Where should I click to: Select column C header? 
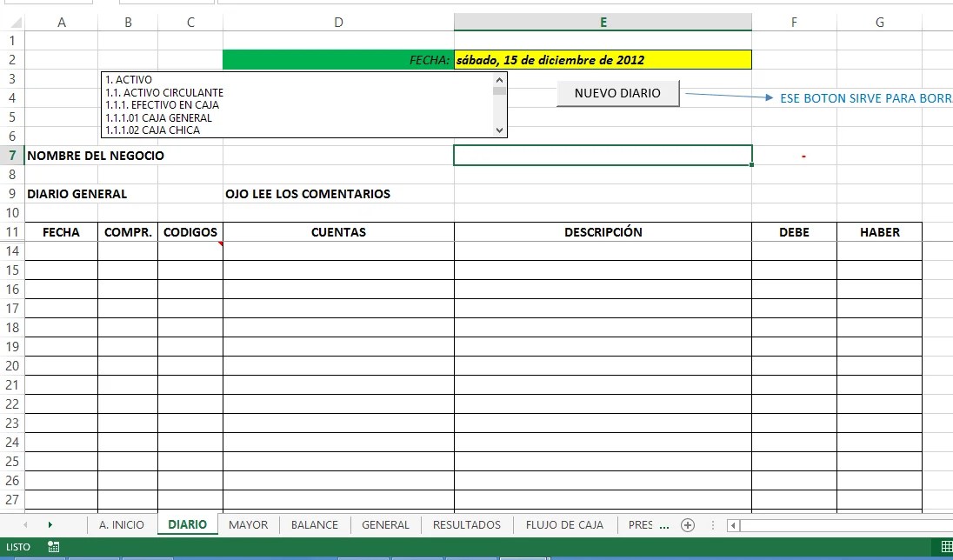pyautogui.click(x=190, y=23)
